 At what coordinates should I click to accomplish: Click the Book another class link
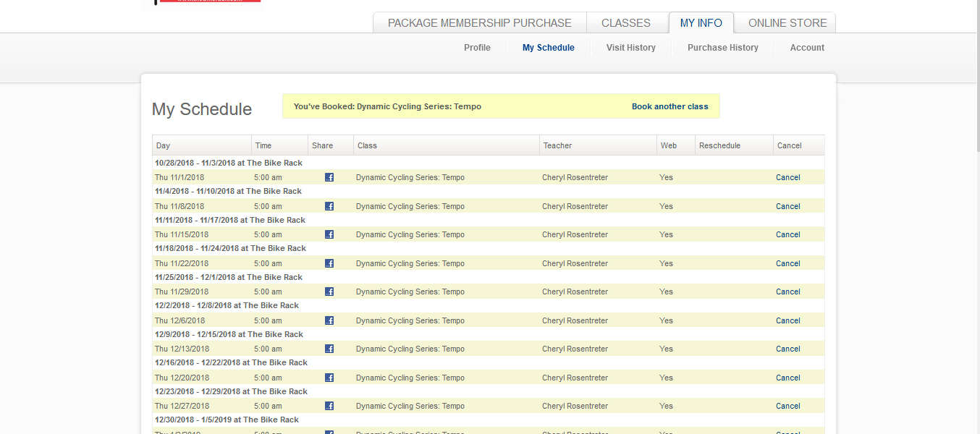click(x=669, y=106)
